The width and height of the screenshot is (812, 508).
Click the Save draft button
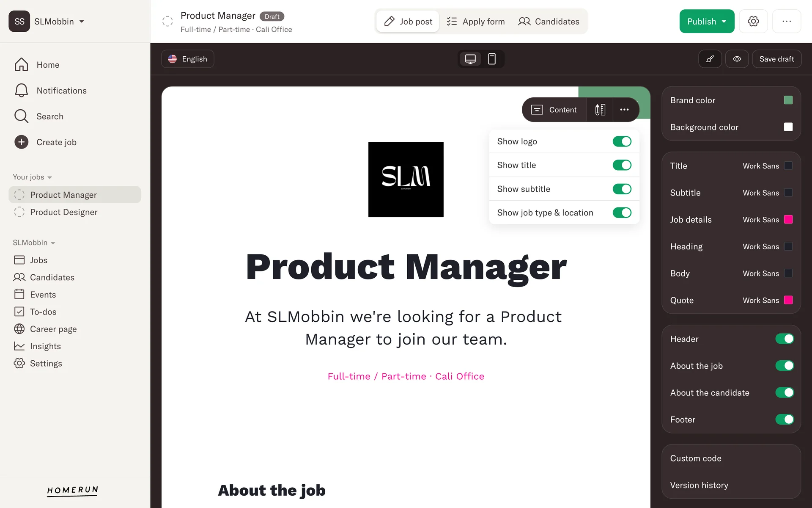coord(776,59)
